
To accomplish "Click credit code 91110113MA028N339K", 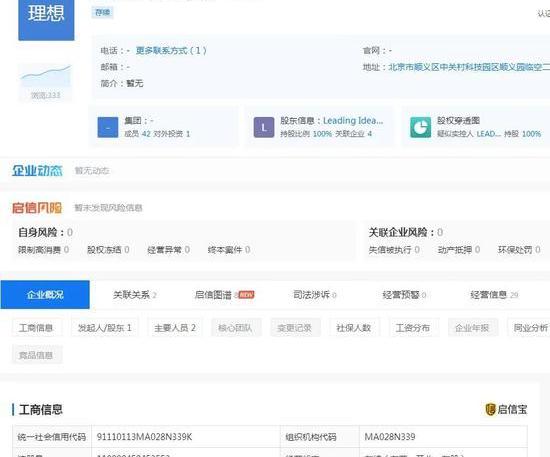I will (x=145, y=437).
